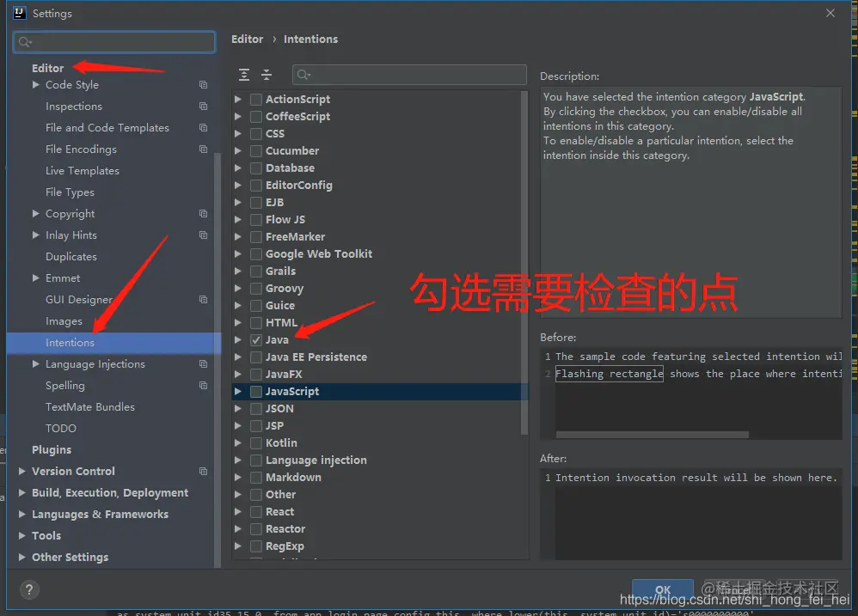
Task: Click the horizontal scrollbar in Before preview
Action: (652, 435)
